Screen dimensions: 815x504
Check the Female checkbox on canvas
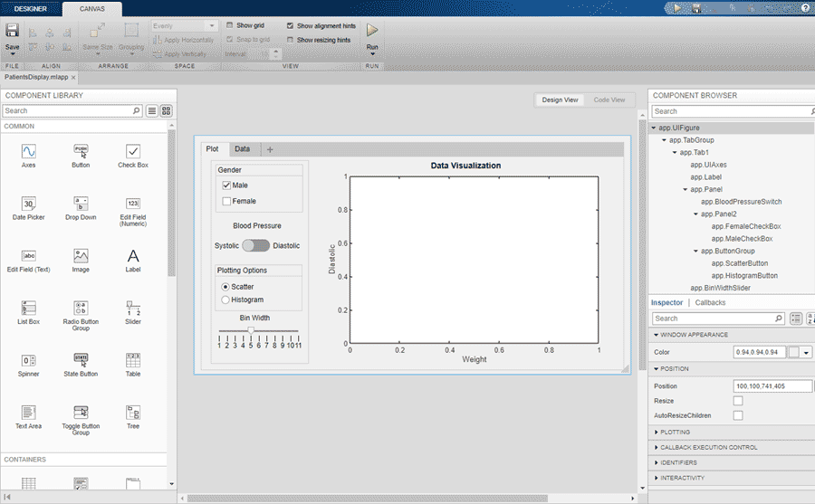226,201
